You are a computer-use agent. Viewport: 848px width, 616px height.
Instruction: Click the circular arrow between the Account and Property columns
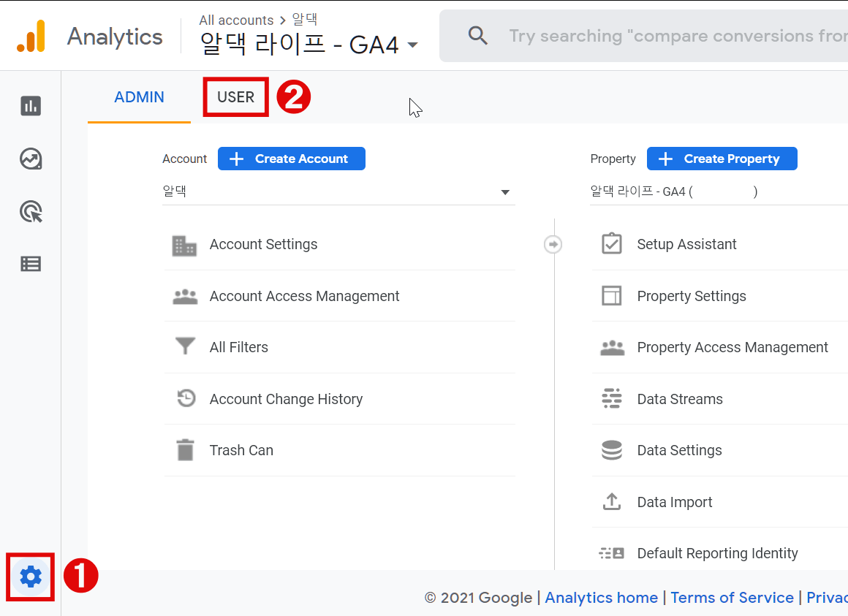(x=553, y=244)
